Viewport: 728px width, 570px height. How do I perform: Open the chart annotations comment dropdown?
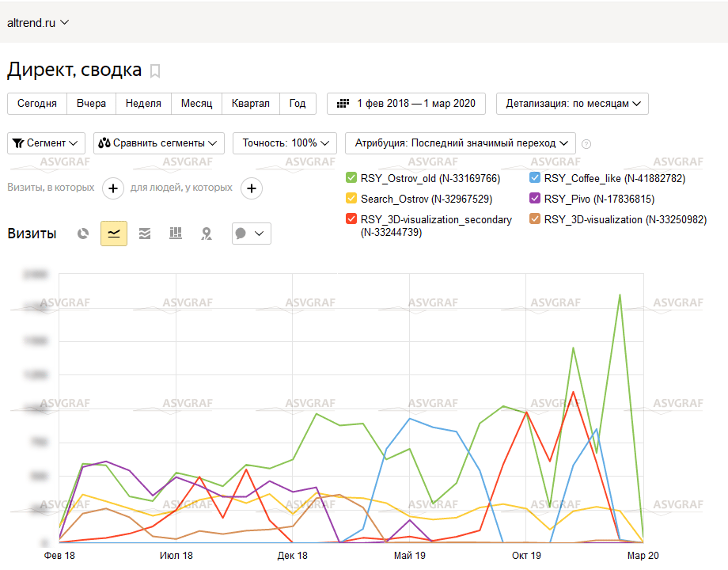tap(251, 234)
